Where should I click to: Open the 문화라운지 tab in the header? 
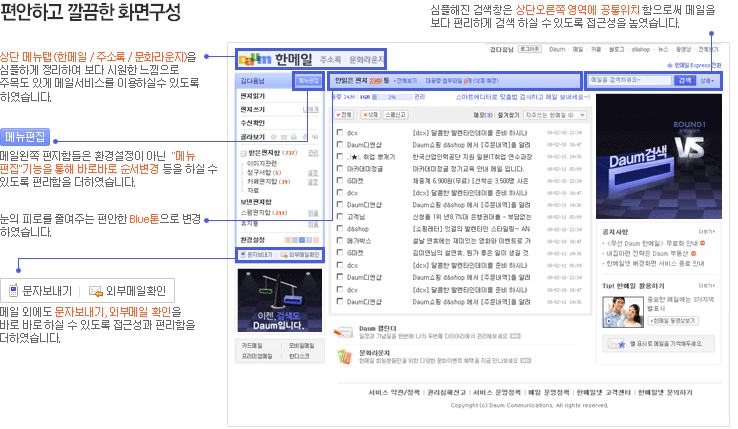coord(366,60)
